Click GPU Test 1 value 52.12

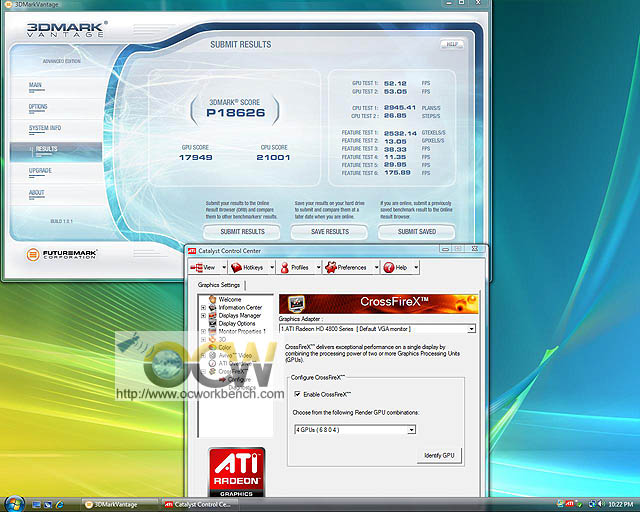click(x=395, y=83)
